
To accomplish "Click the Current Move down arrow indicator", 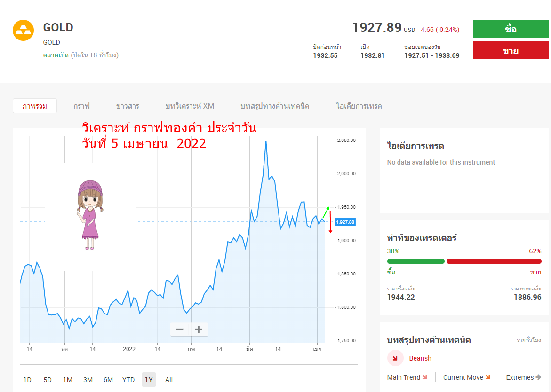I will point(488,377).
